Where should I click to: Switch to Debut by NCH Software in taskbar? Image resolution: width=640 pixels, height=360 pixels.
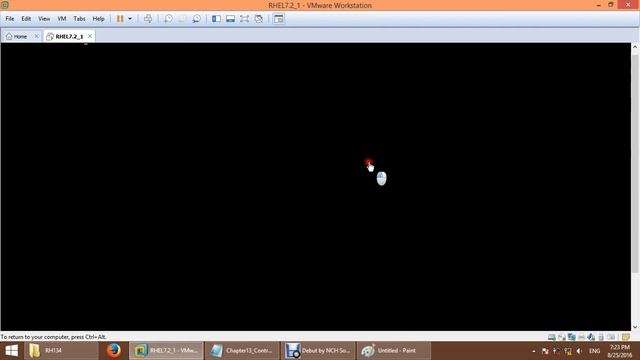(x=319, y=351)
